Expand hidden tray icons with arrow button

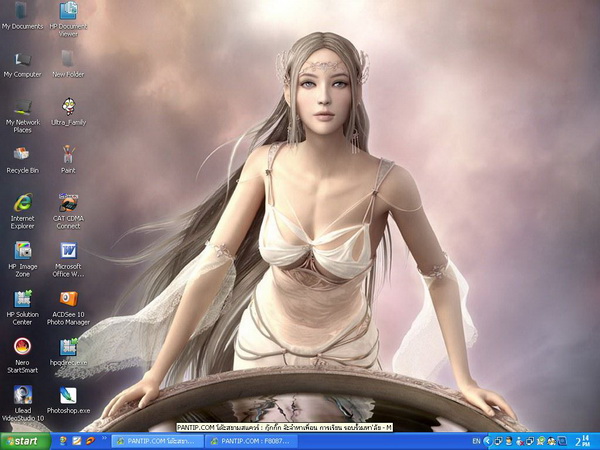coord(487,441)
